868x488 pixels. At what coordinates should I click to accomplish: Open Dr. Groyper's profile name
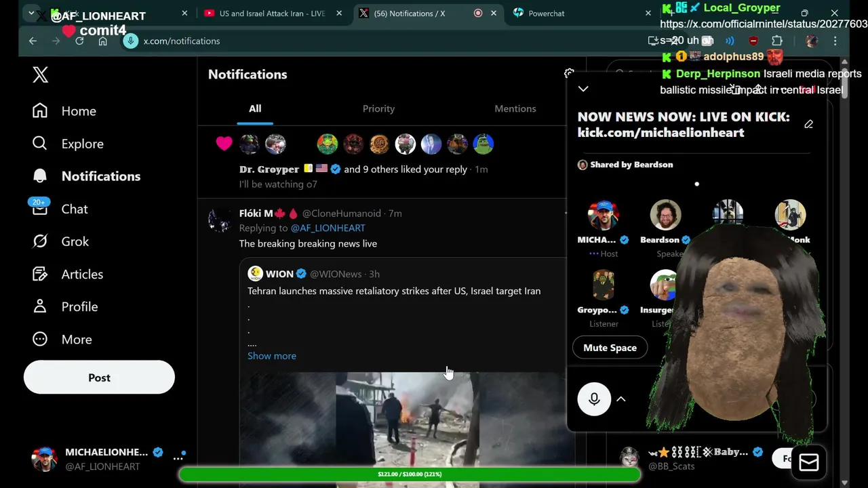point(269,169)
